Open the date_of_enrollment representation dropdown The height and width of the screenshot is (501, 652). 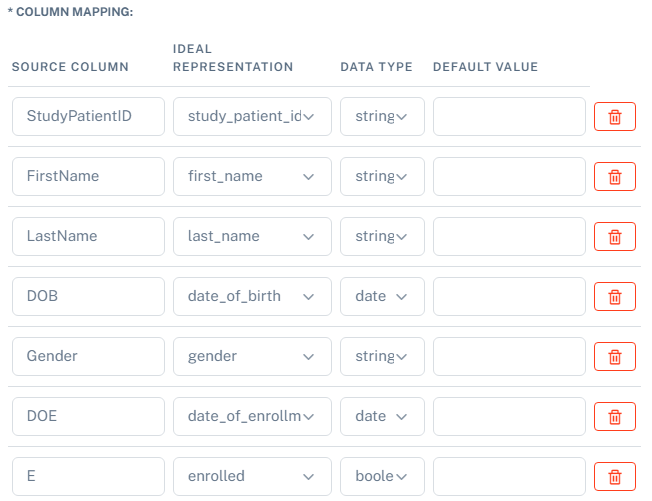252,416
